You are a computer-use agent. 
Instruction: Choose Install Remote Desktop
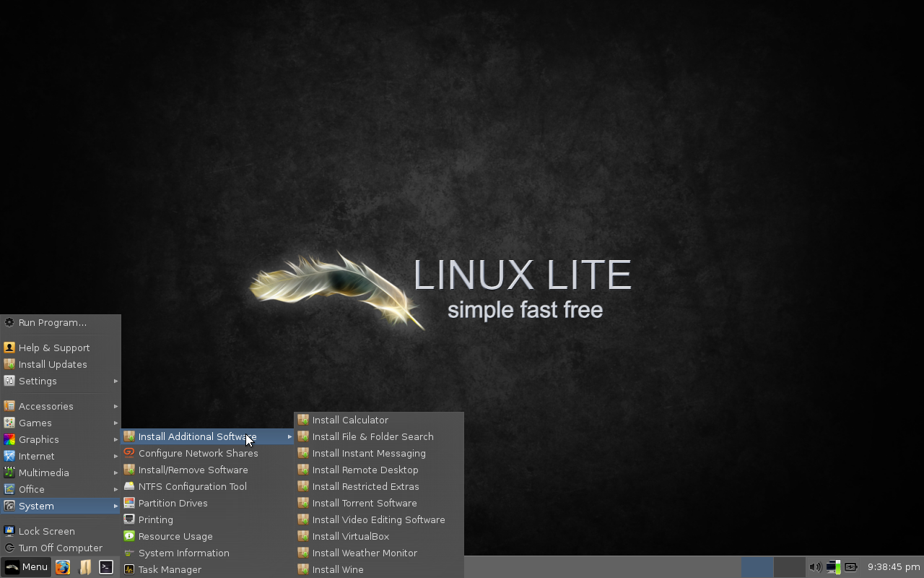pos(378,470)
